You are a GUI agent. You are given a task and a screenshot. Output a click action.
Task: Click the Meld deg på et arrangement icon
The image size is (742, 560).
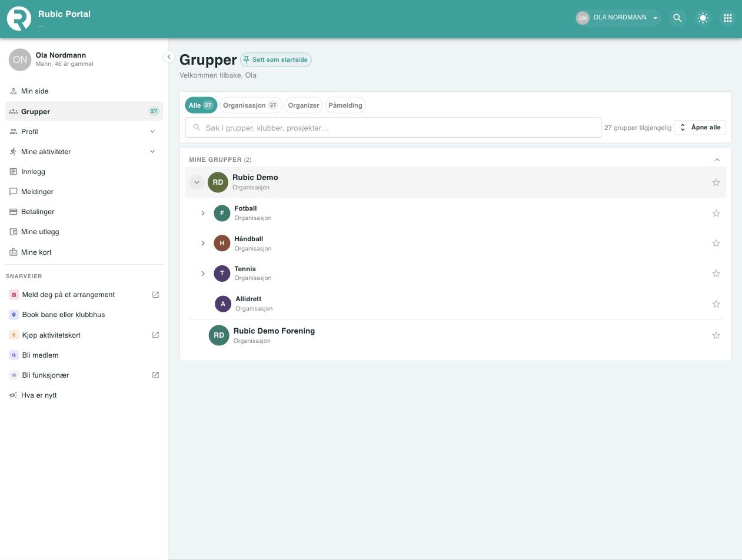pos(14,295)
